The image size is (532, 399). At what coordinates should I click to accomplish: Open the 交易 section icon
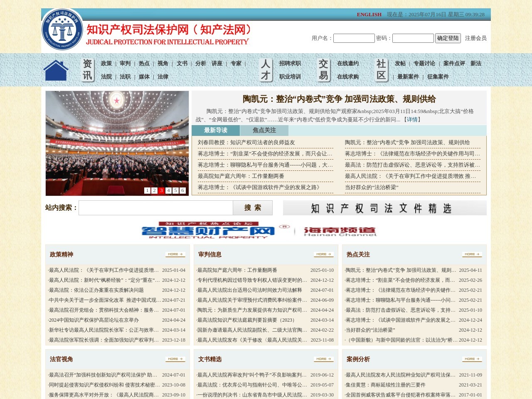[323, 70]
